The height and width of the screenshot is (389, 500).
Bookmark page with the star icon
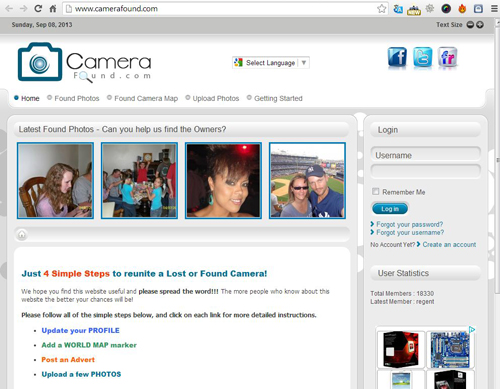point(382,9)
